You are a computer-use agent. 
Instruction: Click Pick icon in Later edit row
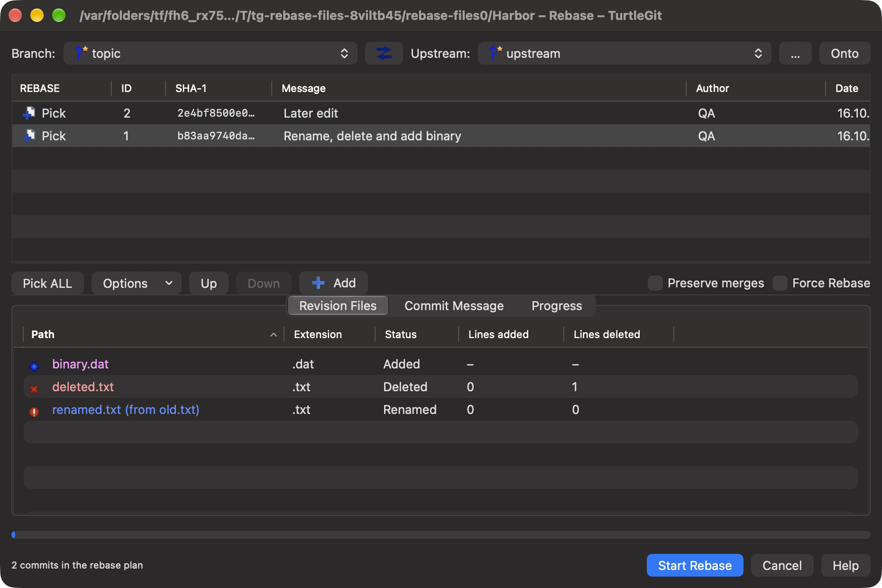tap(29, 113)
